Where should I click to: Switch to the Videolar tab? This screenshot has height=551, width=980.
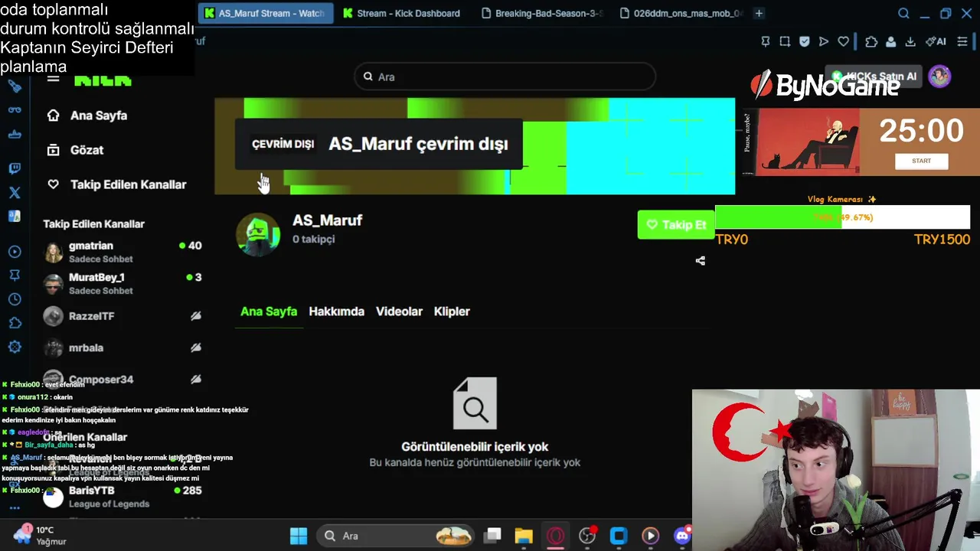coord(399,311)
